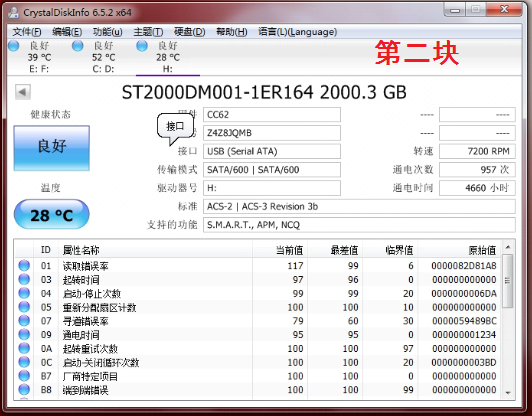
Task: Click status orb of row 03 起转时间
Action: [24, 280]
